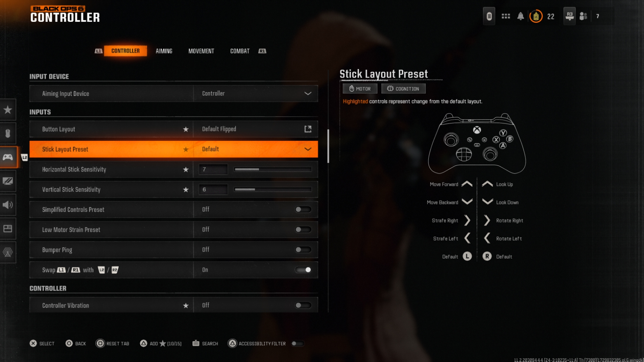This screenshot has width=644, height=362.
Task: Click RESET TAB button
Action: pyautogui.click(x=112, y=344)
